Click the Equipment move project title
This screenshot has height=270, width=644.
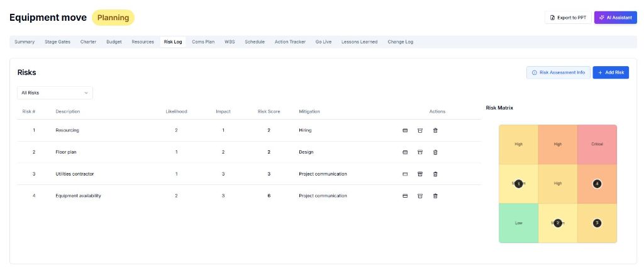click(x=48, y=18)
